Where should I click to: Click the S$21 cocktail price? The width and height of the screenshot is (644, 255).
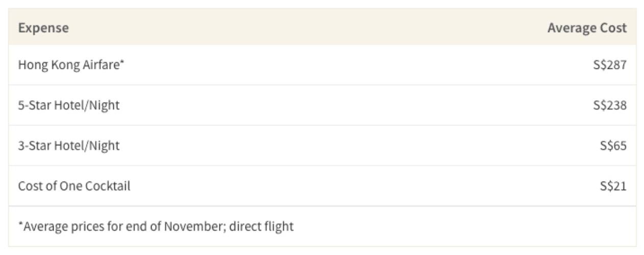click(613, 186)
